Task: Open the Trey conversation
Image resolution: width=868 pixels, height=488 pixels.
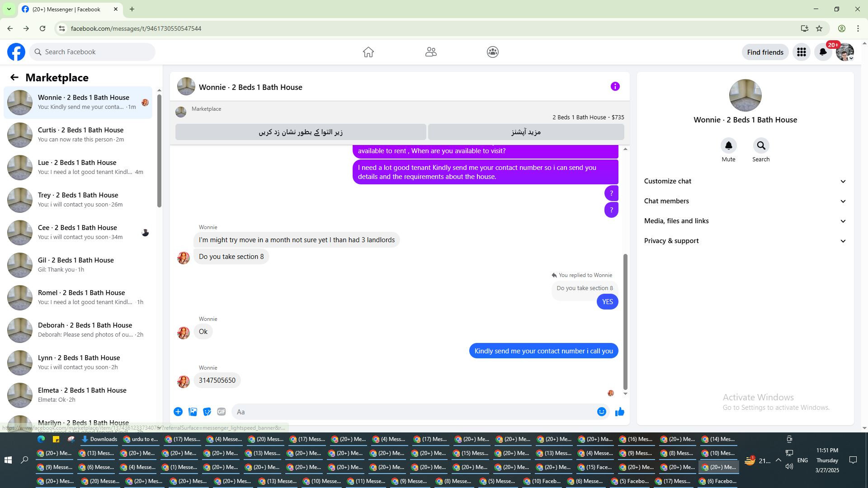Action: tap(78, 200)
